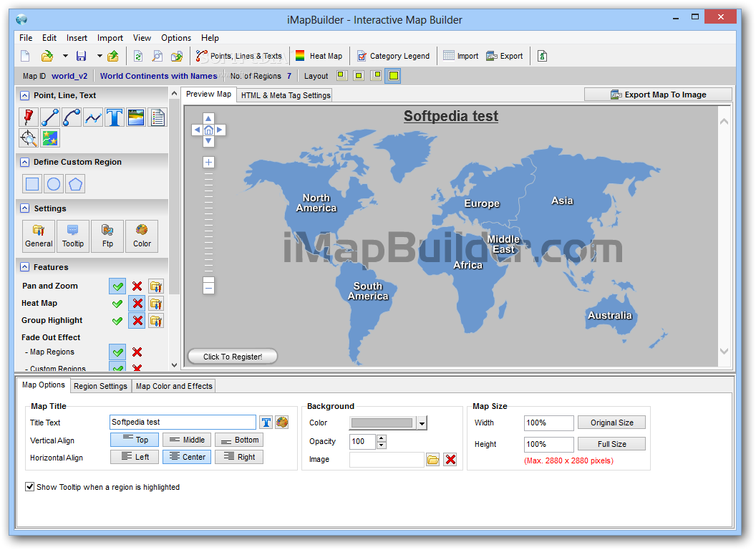
Task: Select the highlighted fourth layout icon
Action: click(394, 76)
